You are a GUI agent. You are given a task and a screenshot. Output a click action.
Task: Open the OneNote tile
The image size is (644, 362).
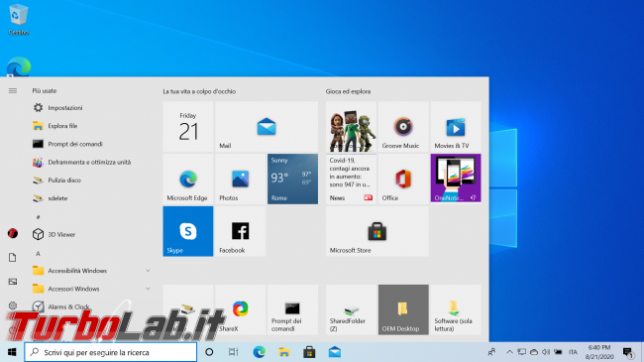456,179
